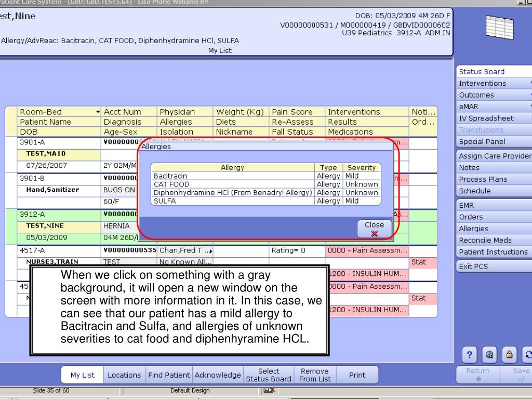532x399 pixels.
Task: Open the help question mark icon
Action: click(x=470, y=354)
